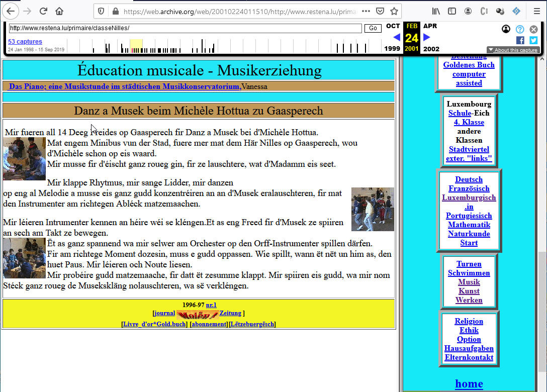The width and height of the screenshot is (547, 392).
Task: Reload the current page
Action: [43, 11]
